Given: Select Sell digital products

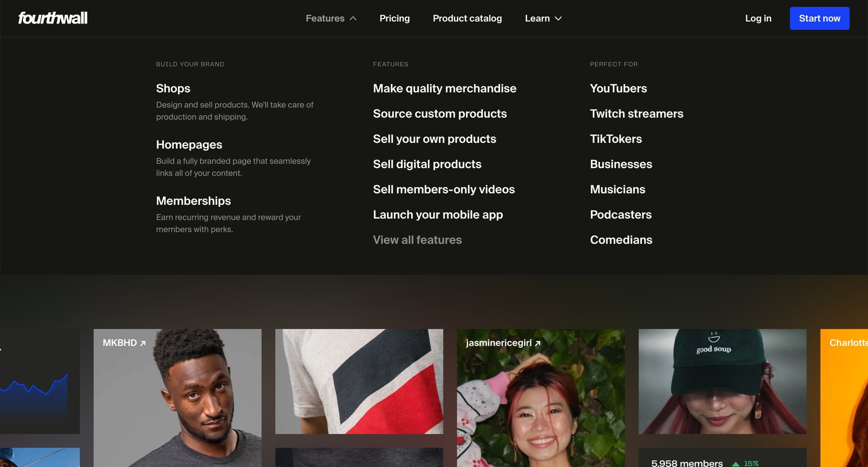Looking at the screenshot, I should (x=427, y=164).
